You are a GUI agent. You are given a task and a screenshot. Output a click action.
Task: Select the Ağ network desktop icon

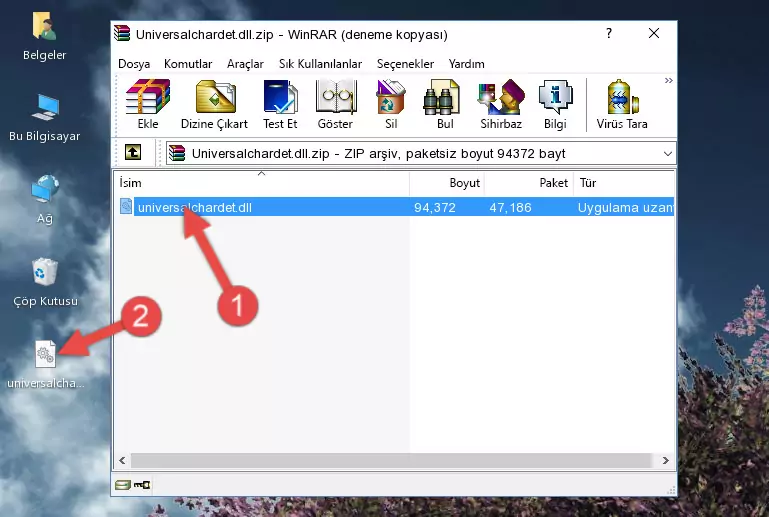point(45,200)
